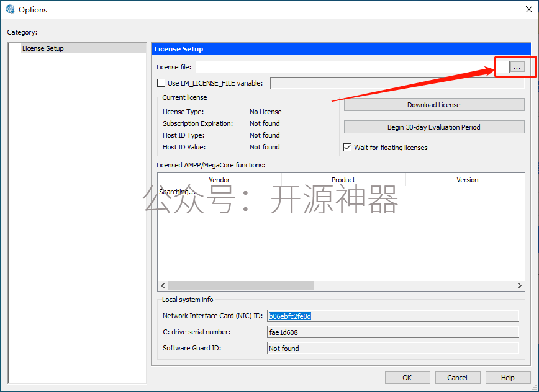Click 'Not found' beside Host ID Value
This screenshot has height=392, width=539.
coord(265,147)
